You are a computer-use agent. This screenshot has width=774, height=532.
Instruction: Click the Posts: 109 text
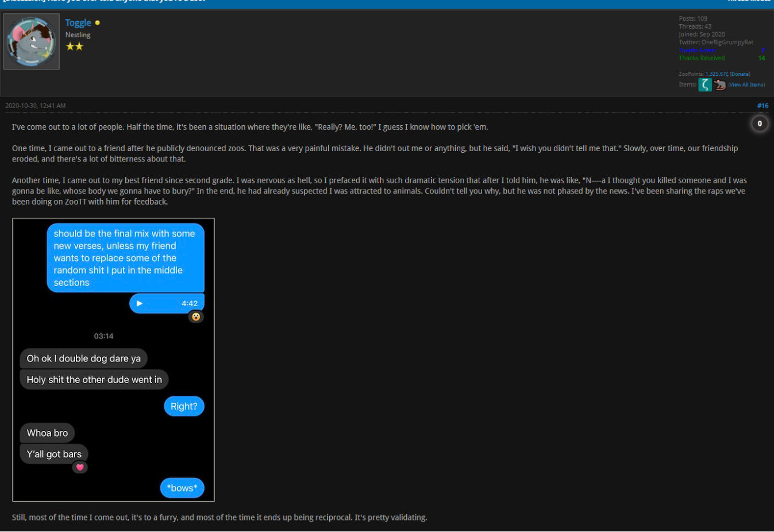[x=693, y=19]
